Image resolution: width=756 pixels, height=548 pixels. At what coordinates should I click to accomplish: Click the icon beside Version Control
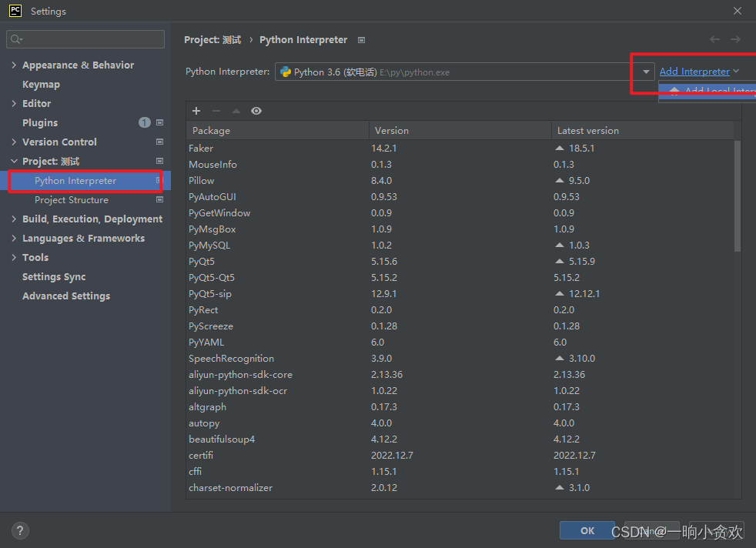[159, 142]
